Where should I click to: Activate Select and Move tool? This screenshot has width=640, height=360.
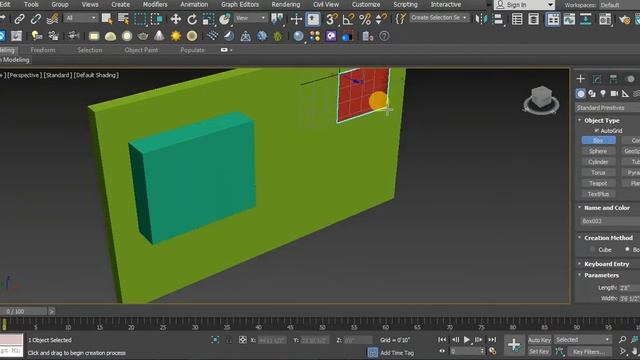pyautogui.click(x=176, y=19)
